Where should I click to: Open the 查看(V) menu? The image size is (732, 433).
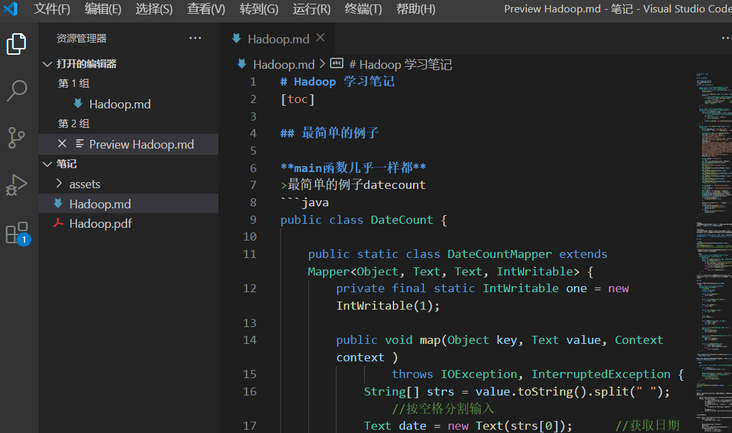206,9
